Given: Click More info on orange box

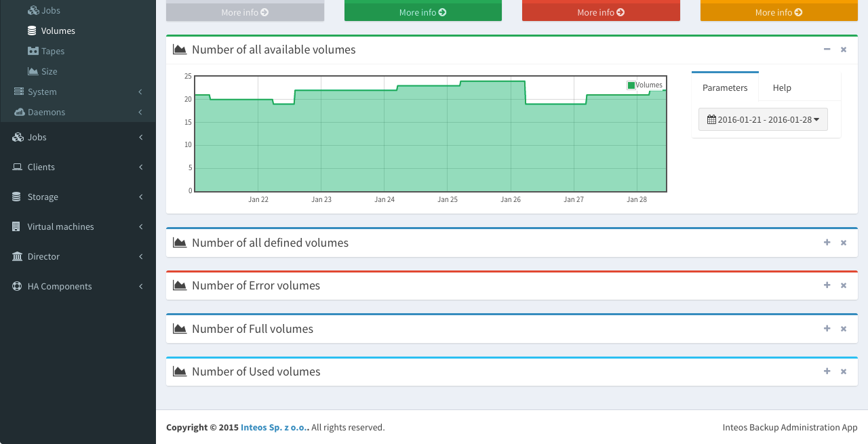Looking at the screenshot, I should [x=779, y=12].
